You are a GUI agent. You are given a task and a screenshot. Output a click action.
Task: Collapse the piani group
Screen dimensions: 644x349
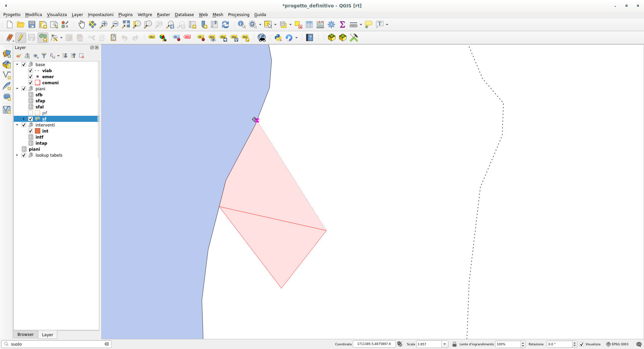(17, 89)
